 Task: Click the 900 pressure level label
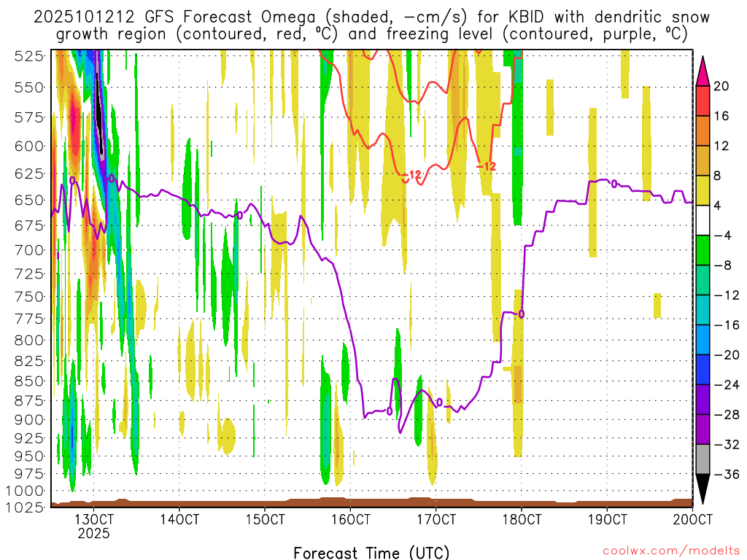[x=29, y=419]
